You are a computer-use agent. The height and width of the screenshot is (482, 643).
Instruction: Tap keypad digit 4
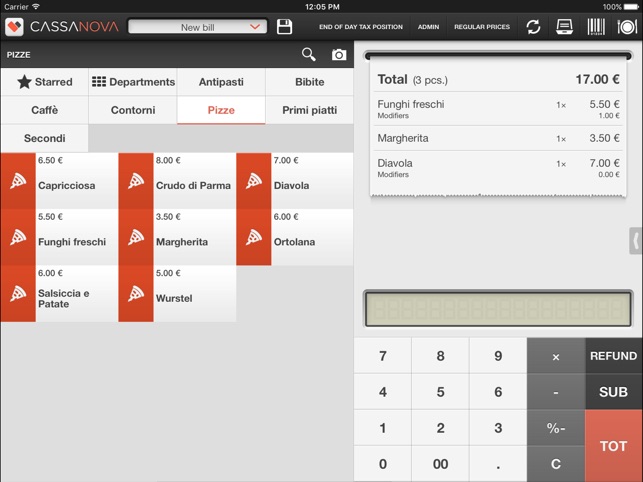pos(383,392)
